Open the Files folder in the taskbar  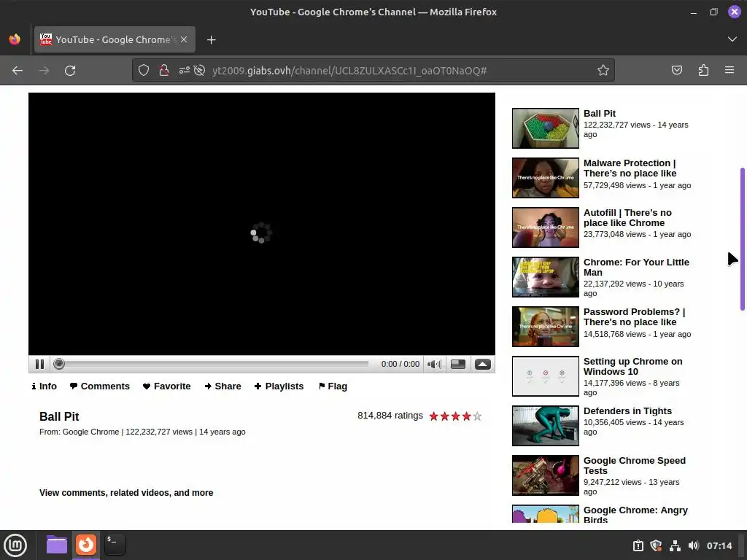click(57, 545)
